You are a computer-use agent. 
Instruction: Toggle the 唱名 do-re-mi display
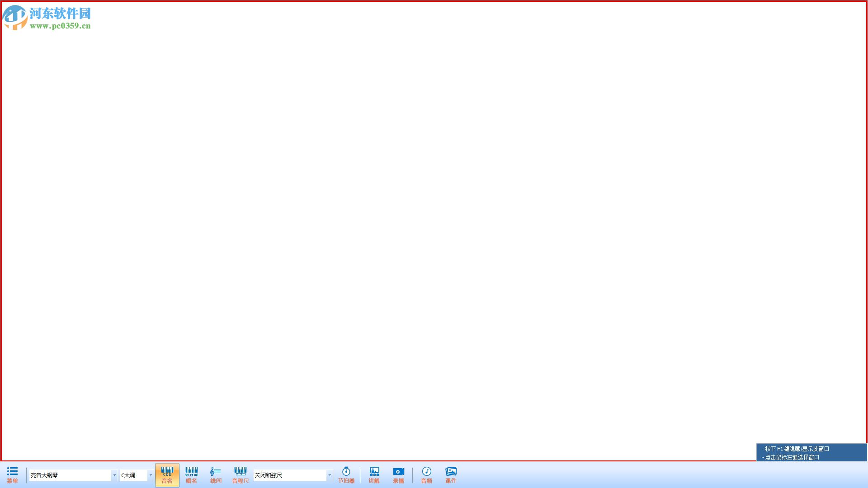point(191,475)
